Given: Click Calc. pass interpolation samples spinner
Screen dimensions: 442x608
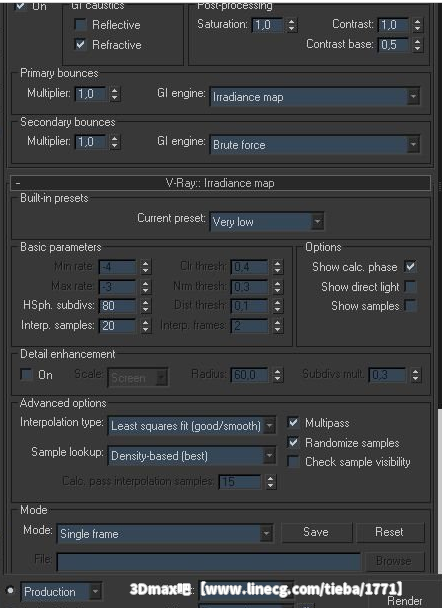Looking at the screenshot, I should pos(271,482).
